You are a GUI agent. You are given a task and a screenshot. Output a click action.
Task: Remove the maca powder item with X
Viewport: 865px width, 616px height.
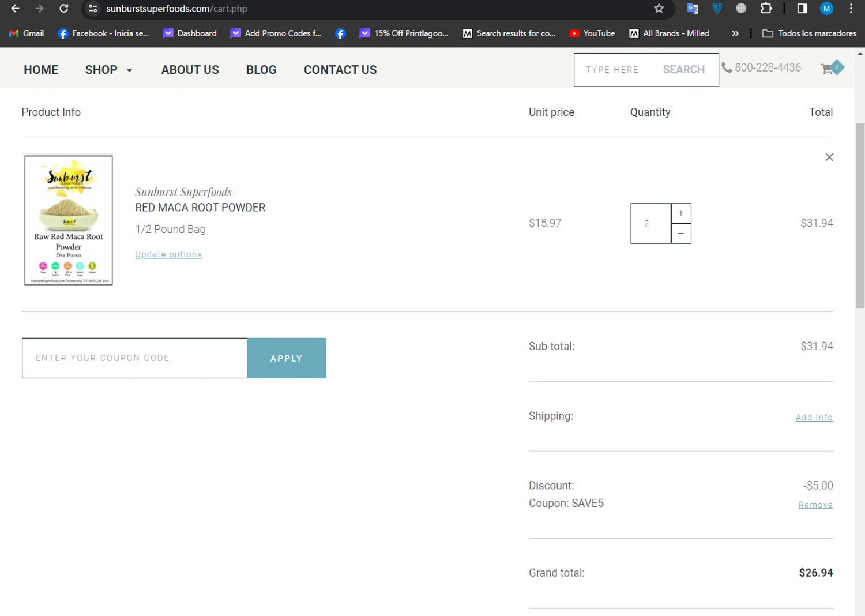[829, 157]
